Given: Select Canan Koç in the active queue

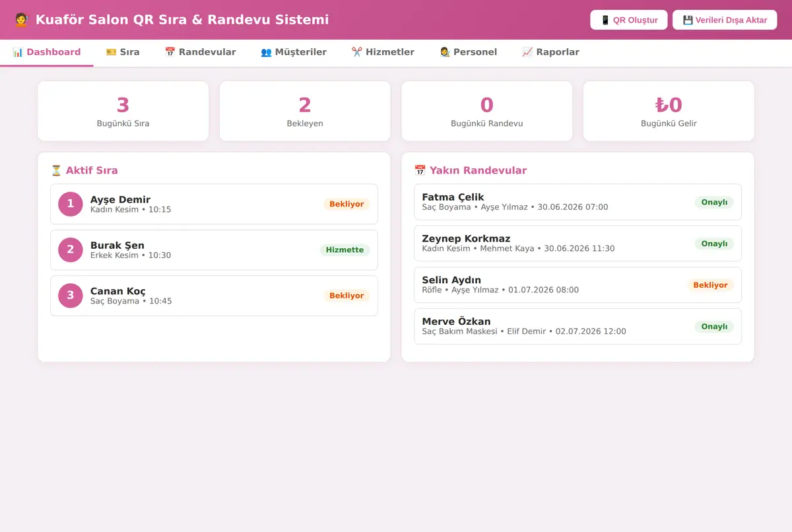Looking at the screenshot, I should click(x=214, y=296).
